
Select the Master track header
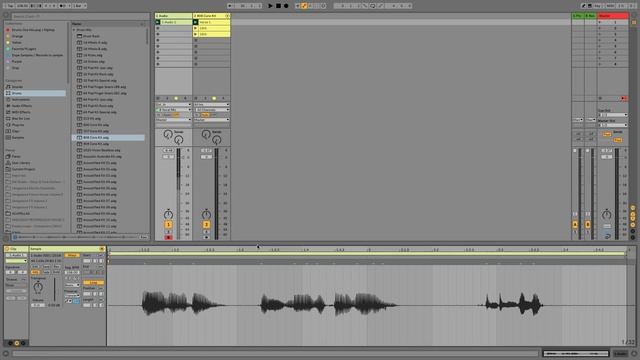(613, 16)
